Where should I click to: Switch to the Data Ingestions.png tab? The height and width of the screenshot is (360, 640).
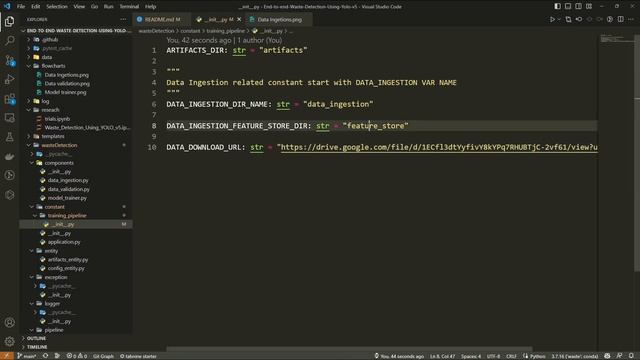pos(279,19)
